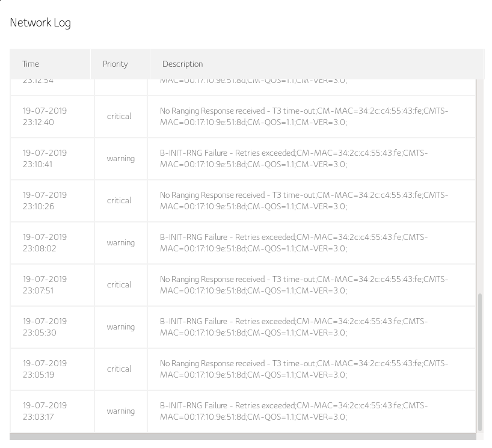Click the description of the 23:05:19 entry
The height and width of the screenshot is (448, 492).
click(304, 369)
